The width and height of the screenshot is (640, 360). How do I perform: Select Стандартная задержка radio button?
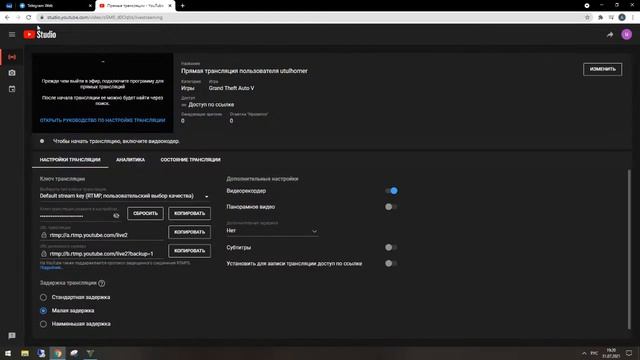43,297
